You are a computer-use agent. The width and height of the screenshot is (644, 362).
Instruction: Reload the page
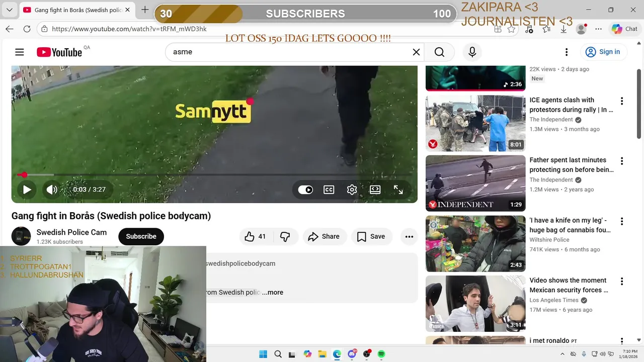point(27,29)
